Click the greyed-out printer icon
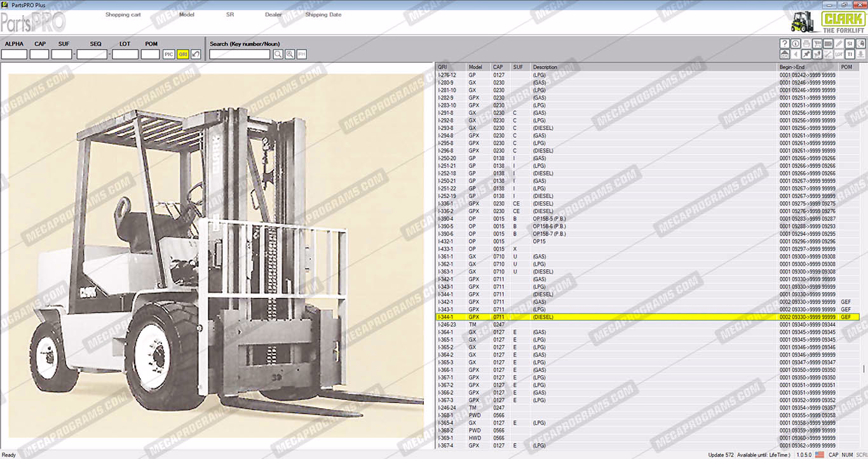The height and width of the screenshot is (459, 868). [806, 44]
